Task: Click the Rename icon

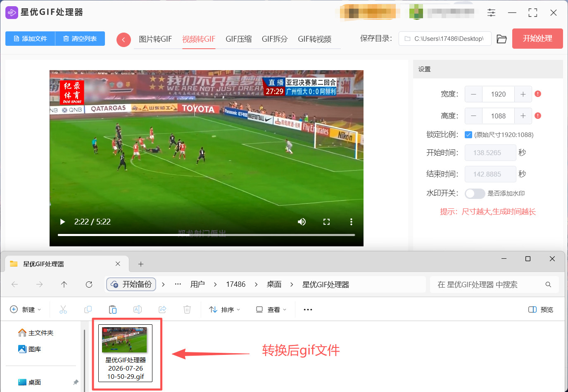Action: 138,309
